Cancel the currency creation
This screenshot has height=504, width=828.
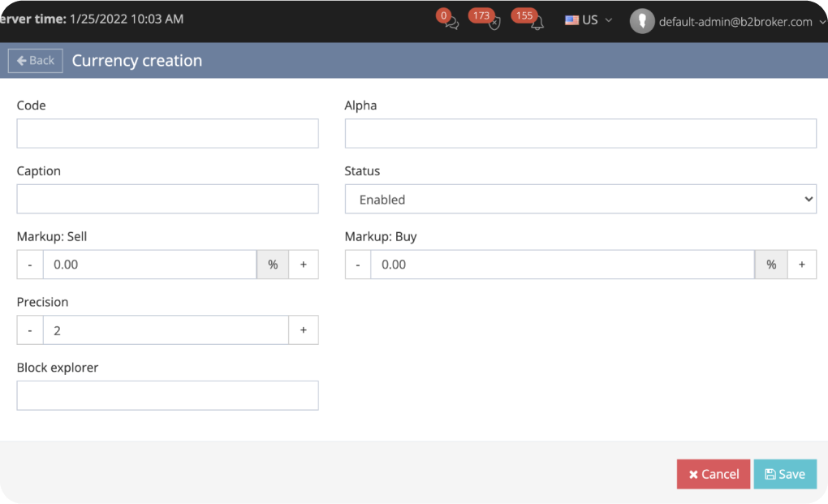pos(714,474)
